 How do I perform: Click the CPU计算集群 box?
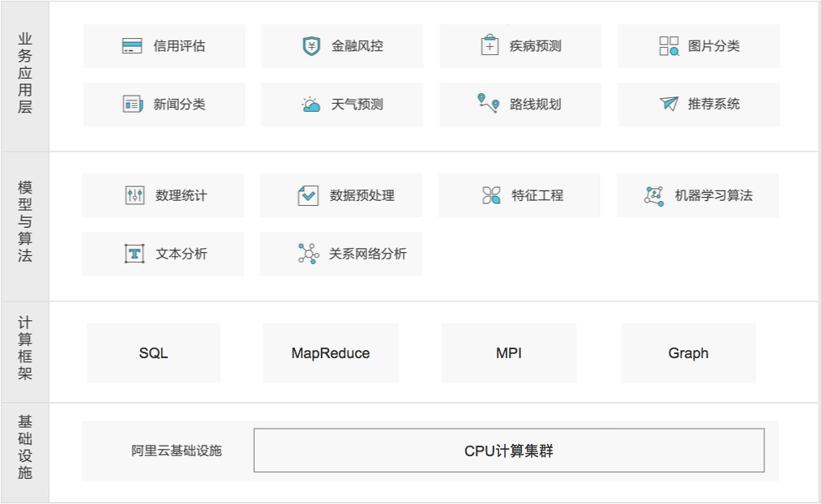(x=509, y=451)
